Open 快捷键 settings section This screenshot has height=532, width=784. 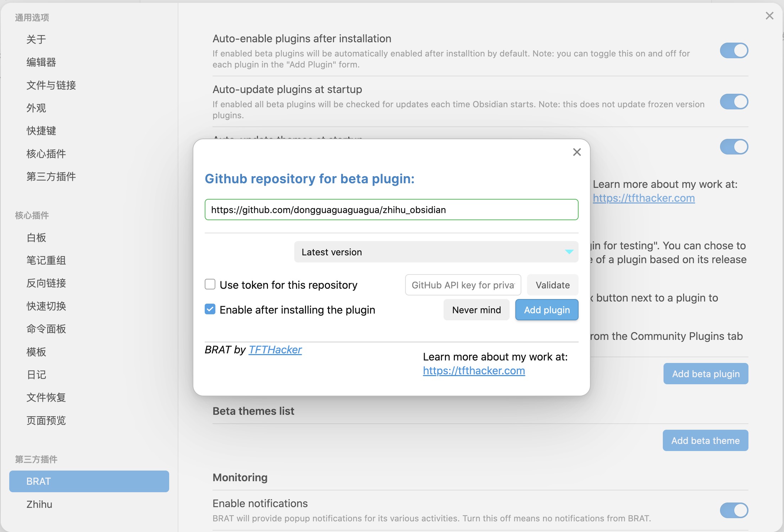(x=41, y=131)
